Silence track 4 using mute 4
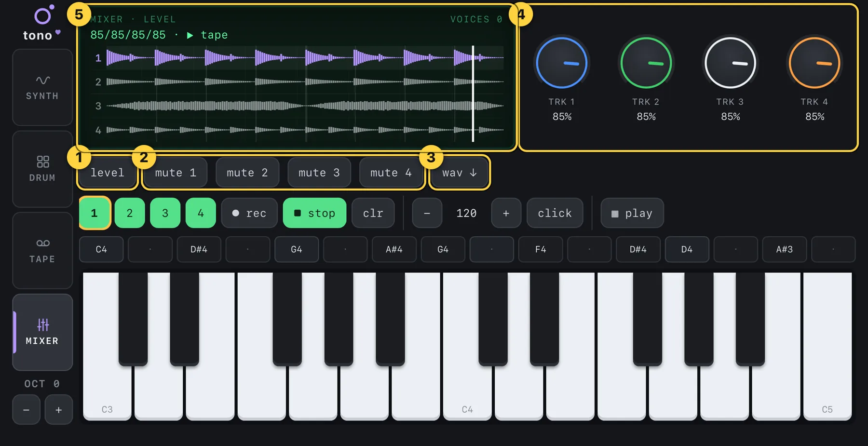Viewport: 868px width, 446px height. click(391, 173)
